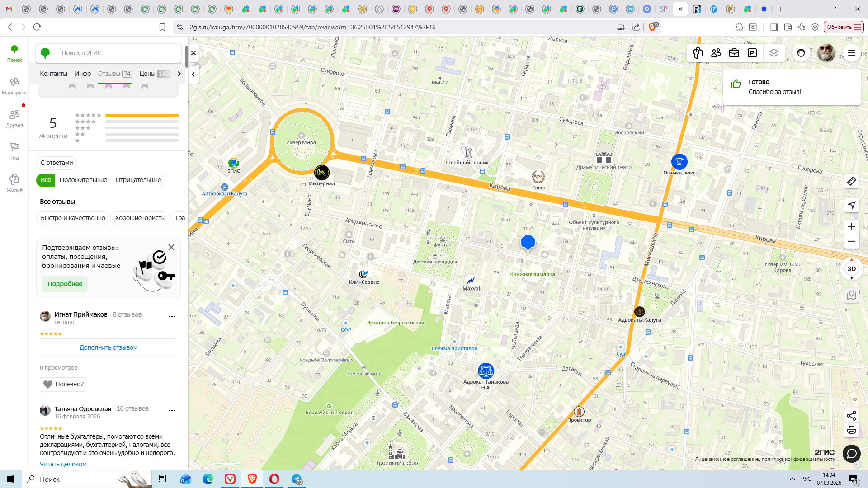Click the my-location arrow icon
The image size is (868, 488).
point(851,205)
